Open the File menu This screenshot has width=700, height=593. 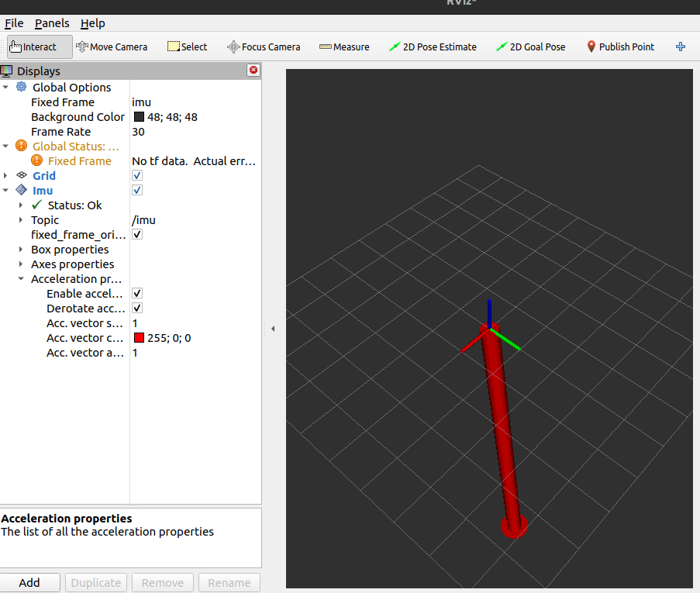[14, 23]
